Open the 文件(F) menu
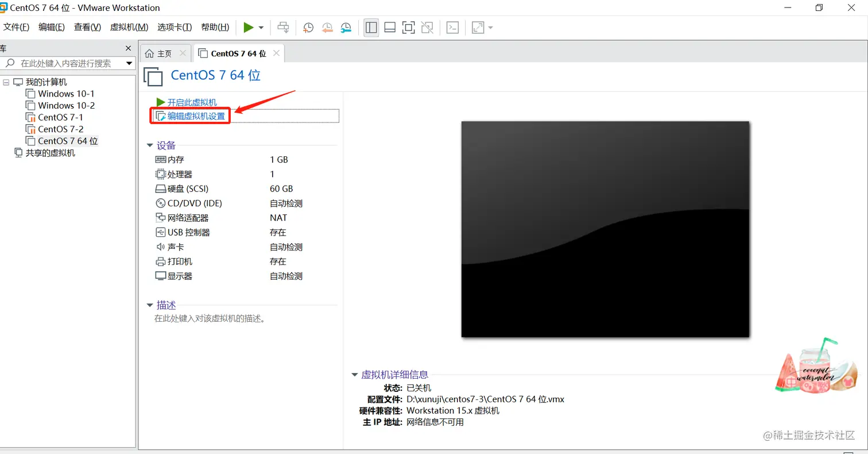 [x=16, y=27]
